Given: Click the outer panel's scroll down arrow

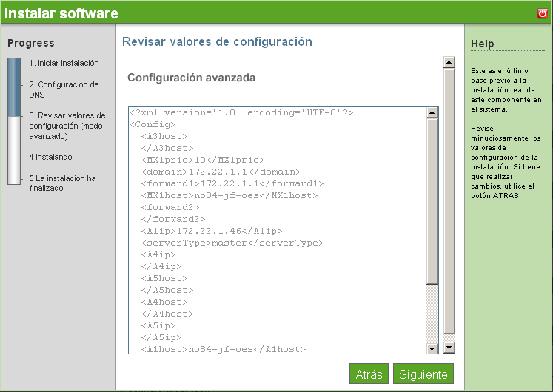Looking at the screenshot, I should click(x=449, y=348).
